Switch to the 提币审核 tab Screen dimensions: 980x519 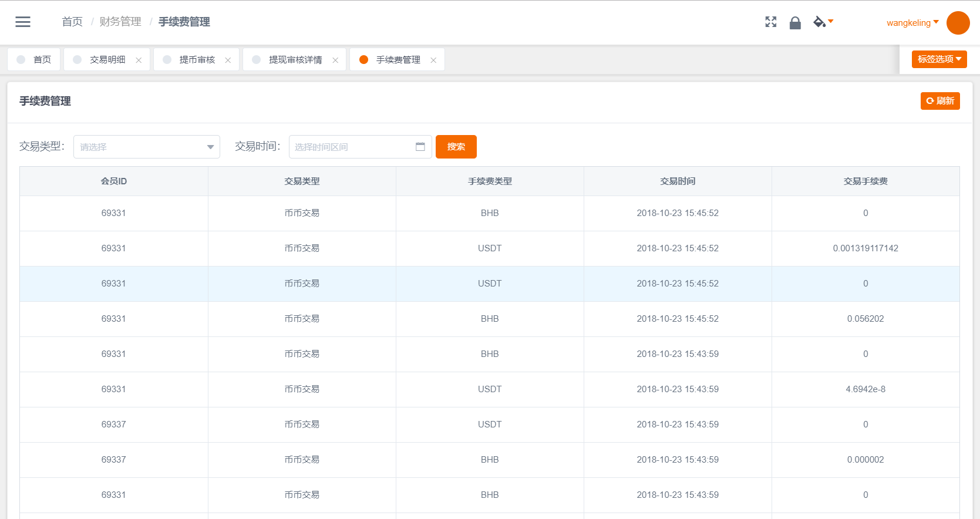[196, 59]
